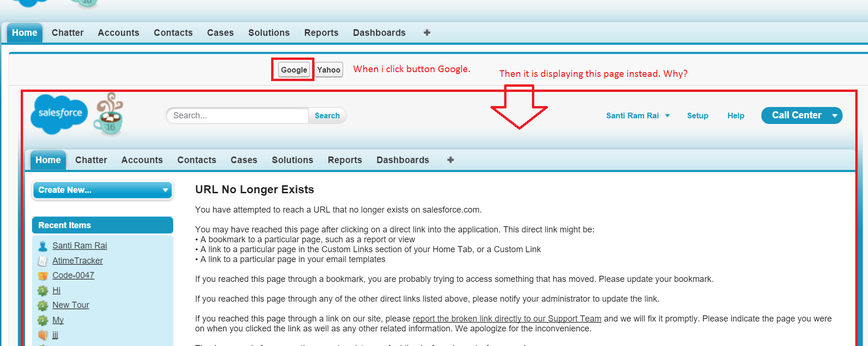Screen dimensions: 868x346
Task: Switch to the outer Chatter tab
Action: (x=68, y=33)
